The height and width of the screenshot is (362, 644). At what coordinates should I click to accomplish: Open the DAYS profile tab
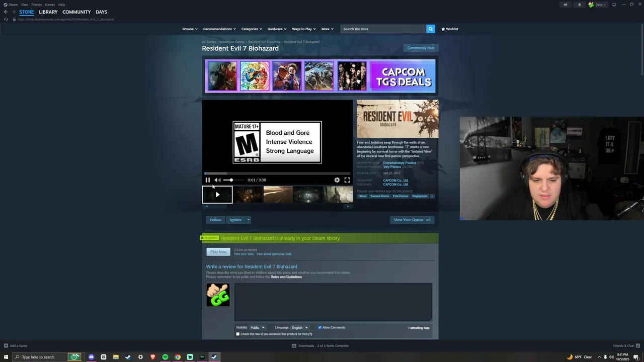pos(102,12)
